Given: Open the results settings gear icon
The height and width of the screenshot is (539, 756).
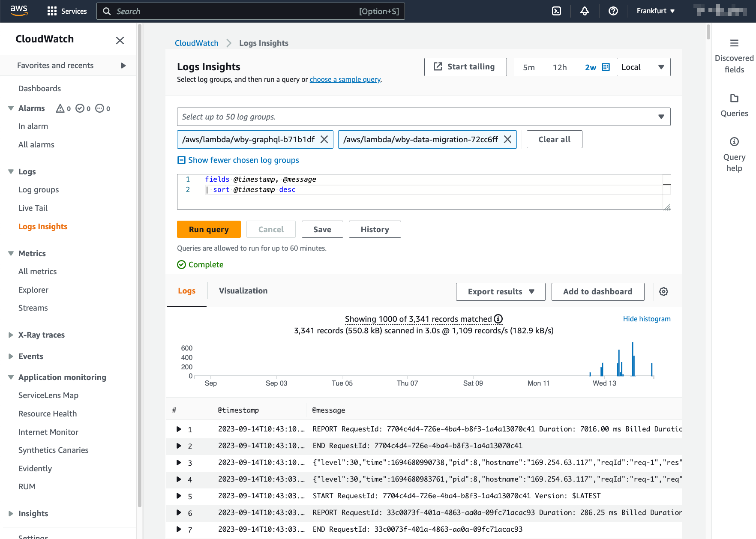Looking at the screenshot, I should tap(663, 292).
